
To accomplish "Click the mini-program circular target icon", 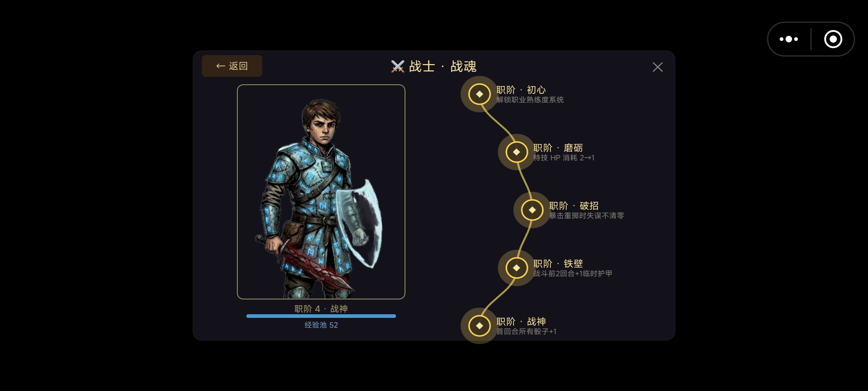I will 833,39.
